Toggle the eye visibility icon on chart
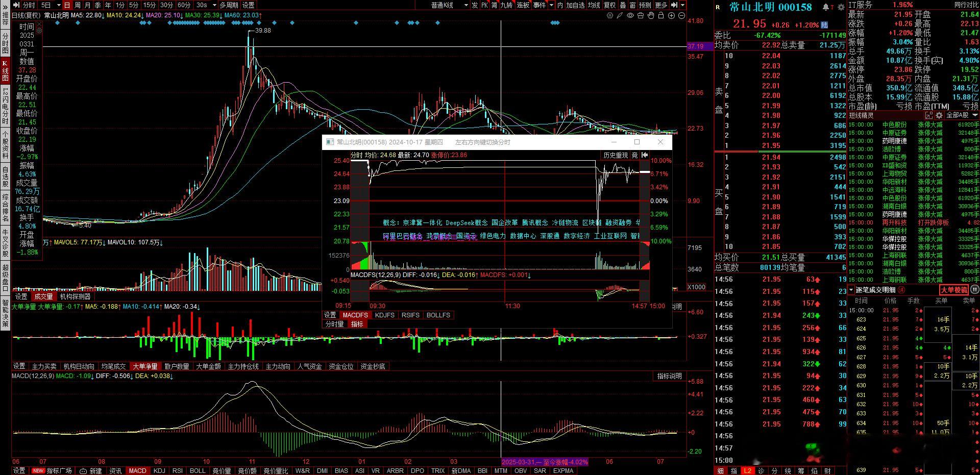980x475 pixels. click(x=630, y=16)
